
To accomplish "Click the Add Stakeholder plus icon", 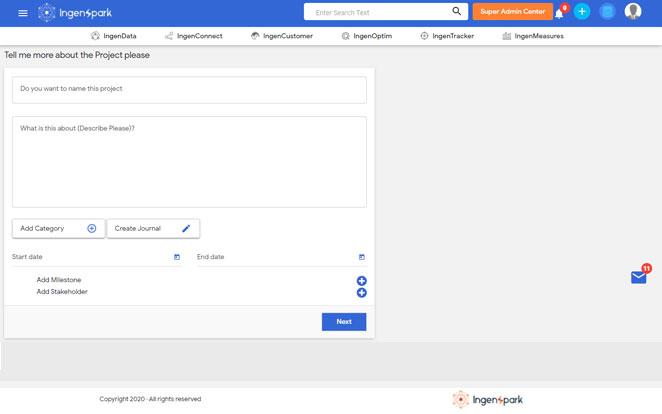I will coord(361,293).
